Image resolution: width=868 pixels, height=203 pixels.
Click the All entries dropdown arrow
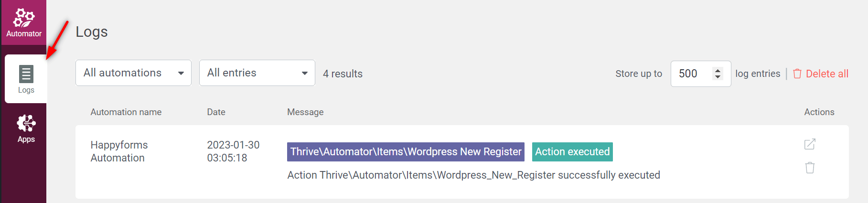pyautogui.click(x=304, y=73)
